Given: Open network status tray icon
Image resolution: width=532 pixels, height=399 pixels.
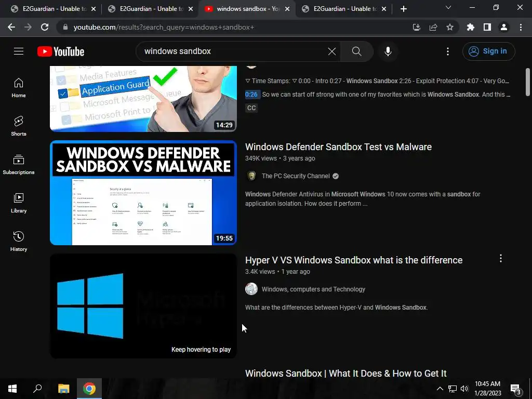Looking at the screenshot, I should click(x=453, y=389).
